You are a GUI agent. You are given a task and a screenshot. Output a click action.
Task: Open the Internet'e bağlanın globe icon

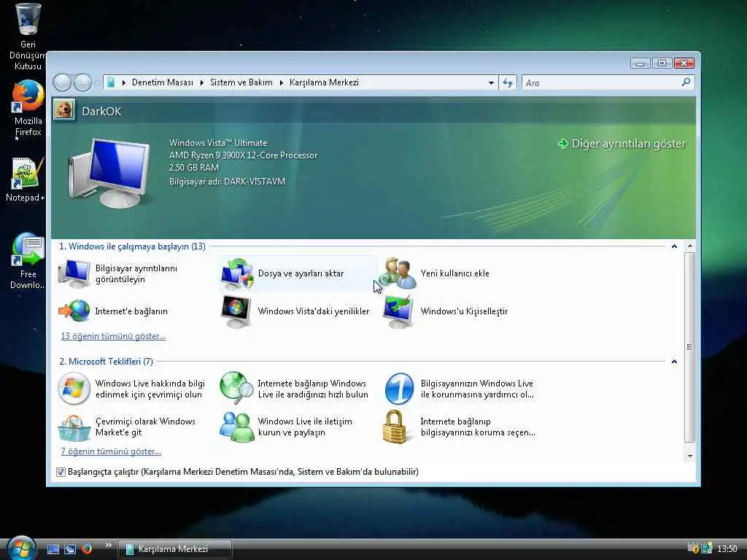[74, 311]
